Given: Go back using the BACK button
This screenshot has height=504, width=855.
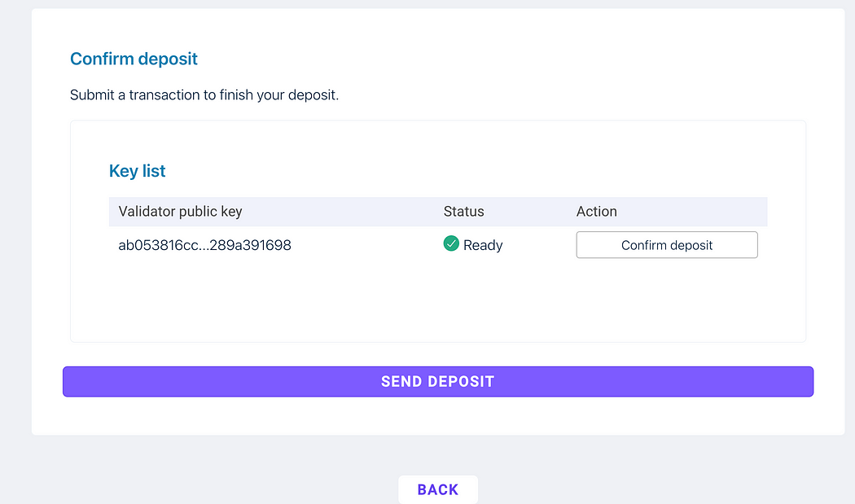Looking at the screenshot, I should [438, 489].
